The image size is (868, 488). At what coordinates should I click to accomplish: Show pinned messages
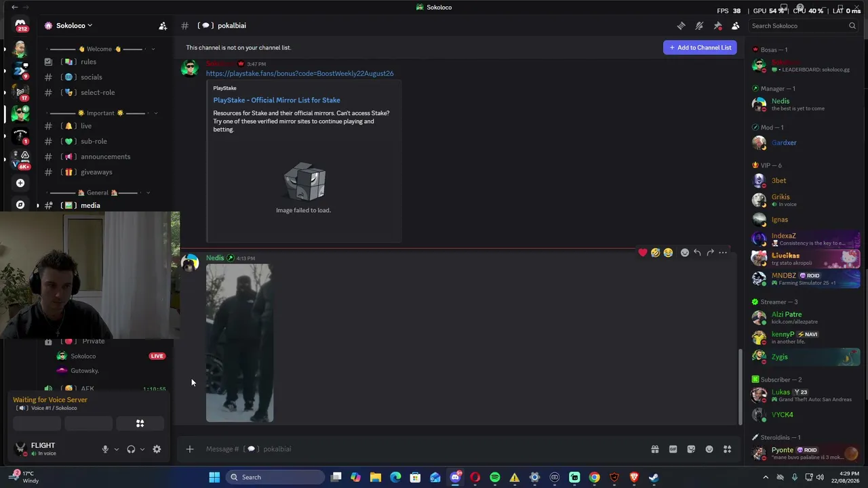[x=717, y=26]
